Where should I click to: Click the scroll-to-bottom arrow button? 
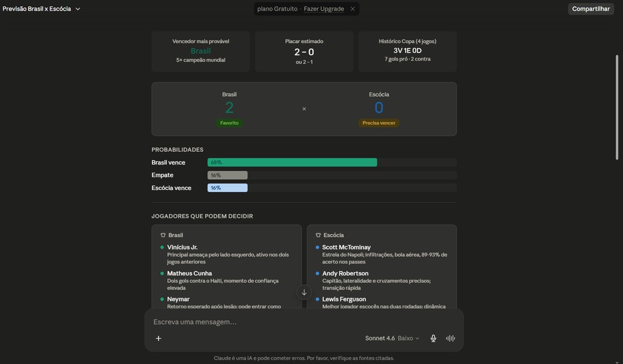coord(304,292)
